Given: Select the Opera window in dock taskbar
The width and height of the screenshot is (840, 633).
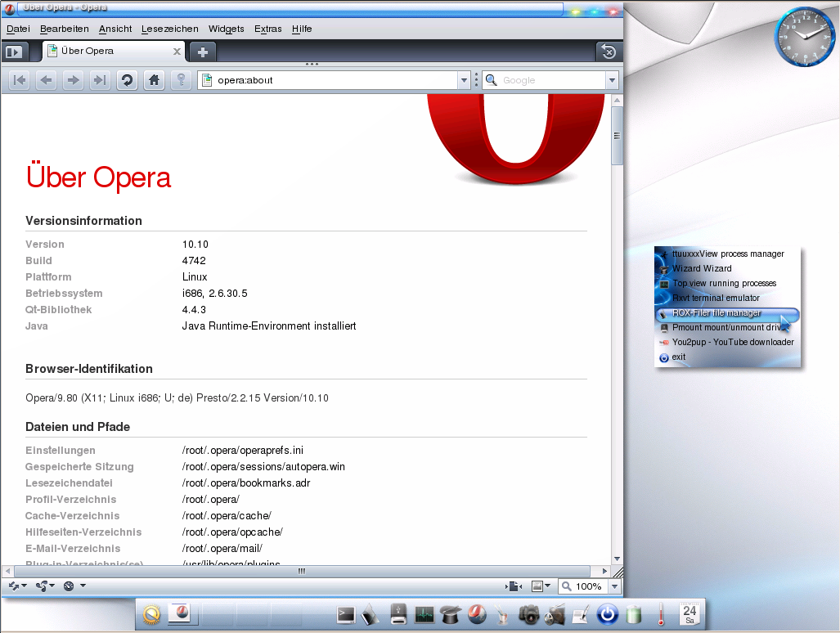Looking at the screenshot, I should pos(182,613).
